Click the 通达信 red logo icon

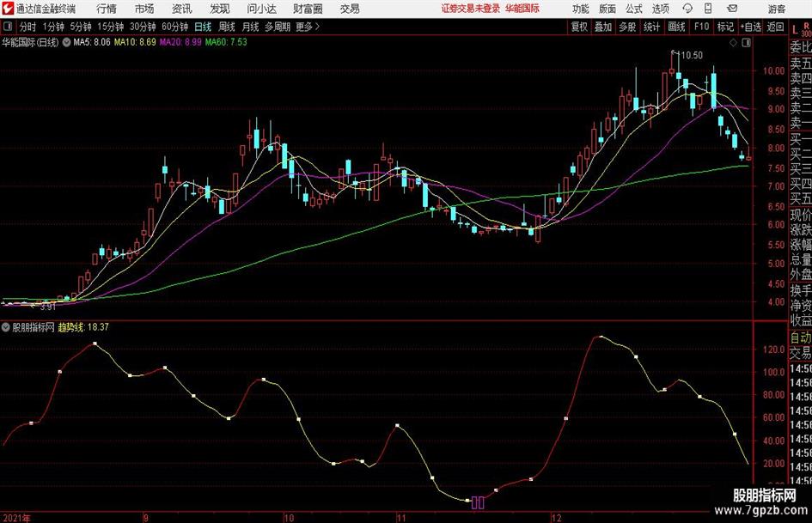point(7,9)
